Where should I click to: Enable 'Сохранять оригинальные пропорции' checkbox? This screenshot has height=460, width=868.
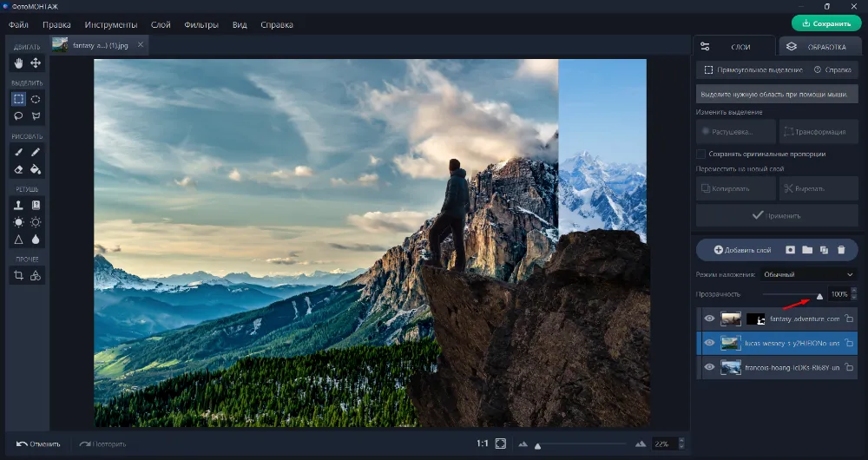pyautogui.click(x=700, y=154)
